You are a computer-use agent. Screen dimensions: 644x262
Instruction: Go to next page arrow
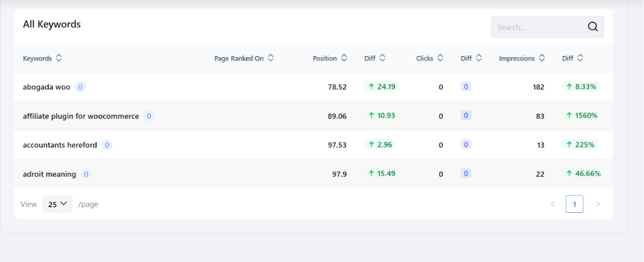[x=597, y=204]
